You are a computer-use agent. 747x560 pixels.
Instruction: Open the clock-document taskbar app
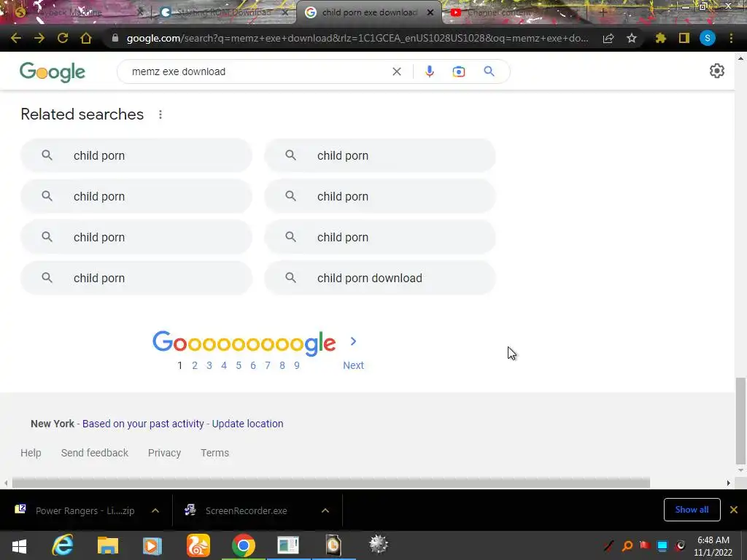(333, 545)
